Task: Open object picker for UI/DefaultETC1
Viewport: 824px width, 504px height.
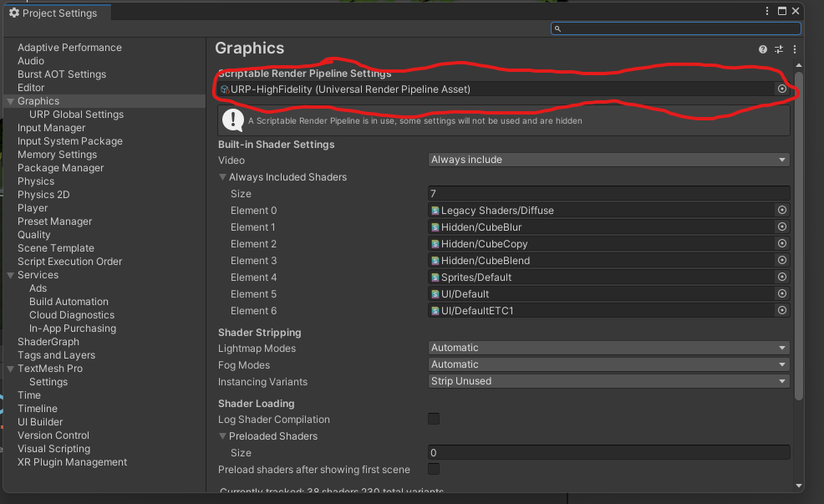Action: [781, 310]
